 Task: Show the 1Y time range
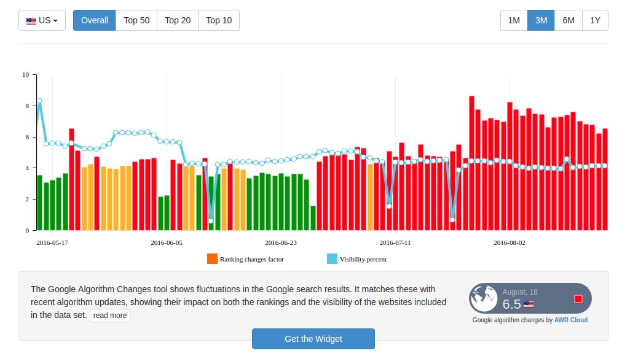coord(595,20)
